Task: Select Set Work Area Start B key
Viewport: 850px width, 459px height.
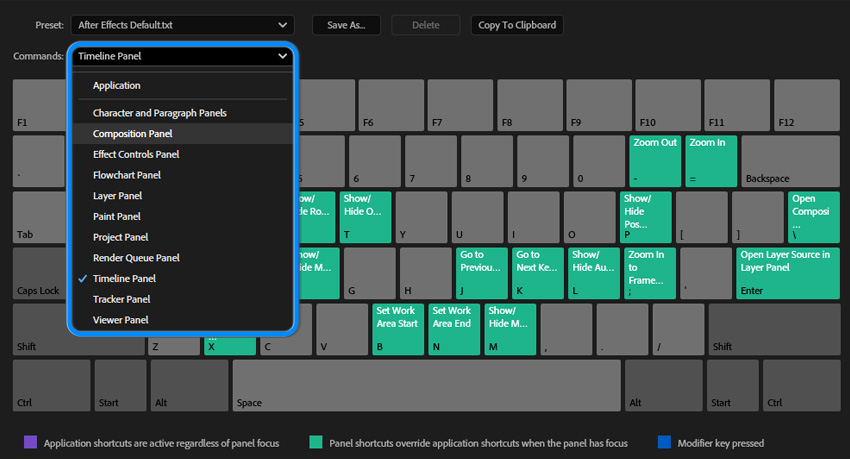Action: click(398, 329)
